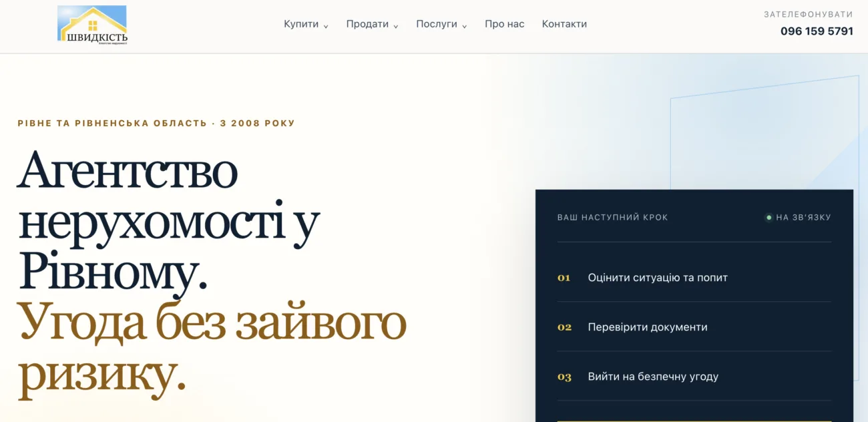Call the number 096 159 5791
This screenshot has width=868, height=422.
[817, 31]
